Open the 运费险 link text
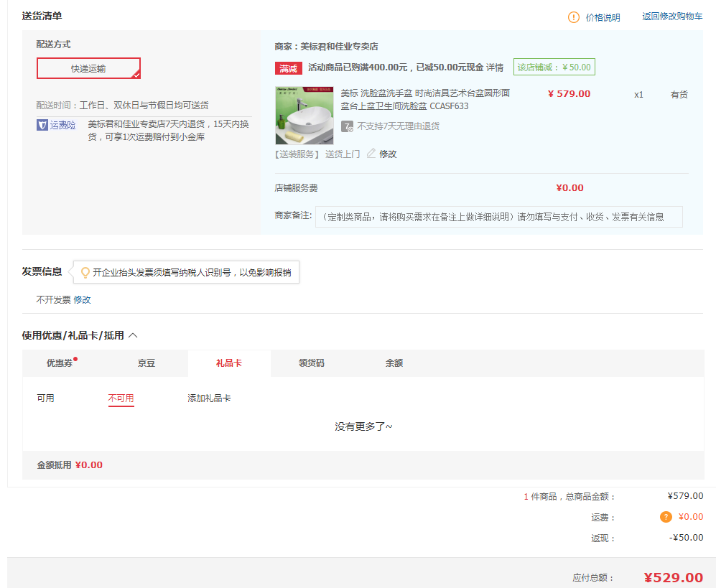The height and width of the screenshot is (588, 716). pos(62,125)
